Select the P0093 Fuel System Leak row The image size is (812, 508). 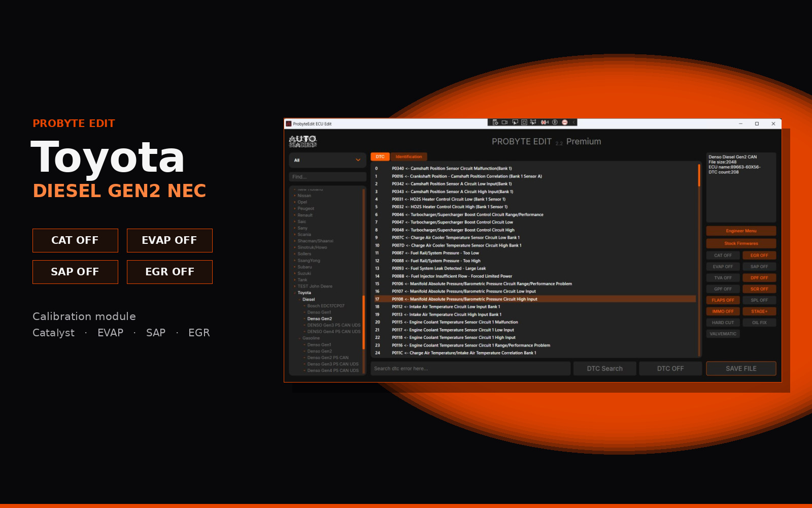(x=534, y=269)
